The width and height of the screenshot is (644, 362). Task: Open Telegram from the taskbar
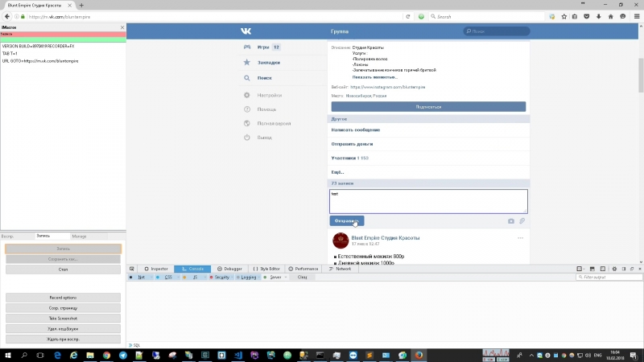click(123, 355)
